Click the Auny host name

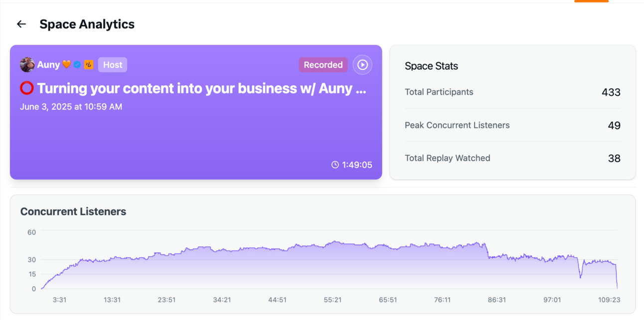tap(48, 65)
